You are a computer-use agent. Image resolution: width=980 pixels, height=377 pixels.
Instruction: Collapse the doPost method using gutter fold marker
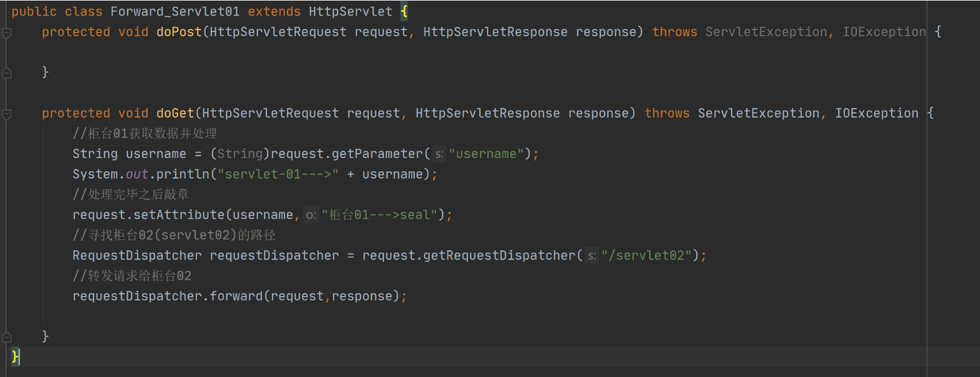[7, 33]
